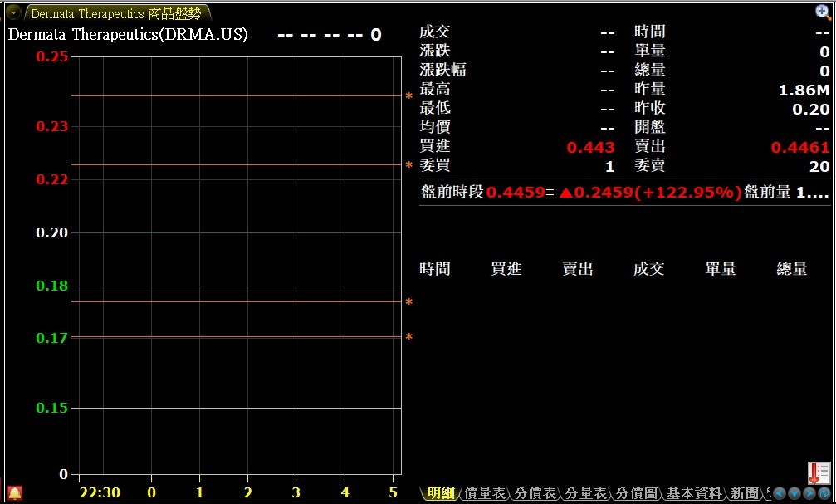Click the orange asterisk marker near 0.22
This screenshot has width=836, height=504.
click(409, 165)
